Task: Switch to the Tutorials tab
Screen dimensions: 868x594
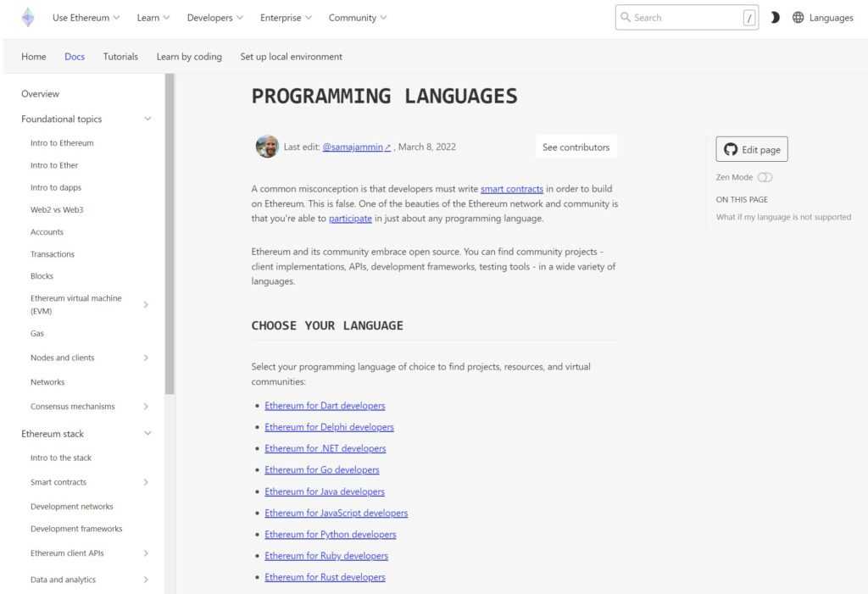Action: tap(120, 56)
